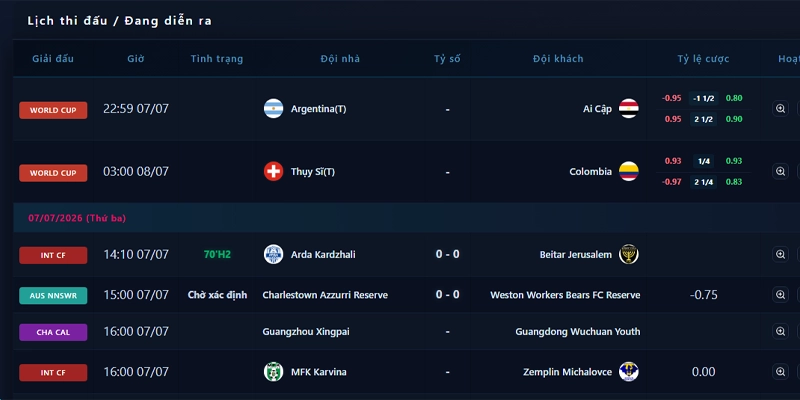The height and width of the screenshot is (400, 800).
Task: Click the Colombia flag icon
Action: [x=629, y=171]
